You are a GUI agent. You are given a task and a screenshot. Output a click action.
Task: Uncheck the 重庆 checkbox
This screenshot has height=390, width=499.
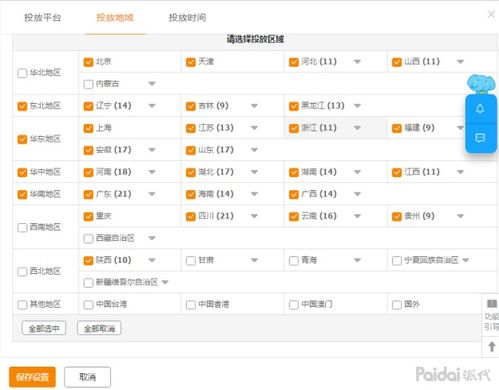pos(88,217)
